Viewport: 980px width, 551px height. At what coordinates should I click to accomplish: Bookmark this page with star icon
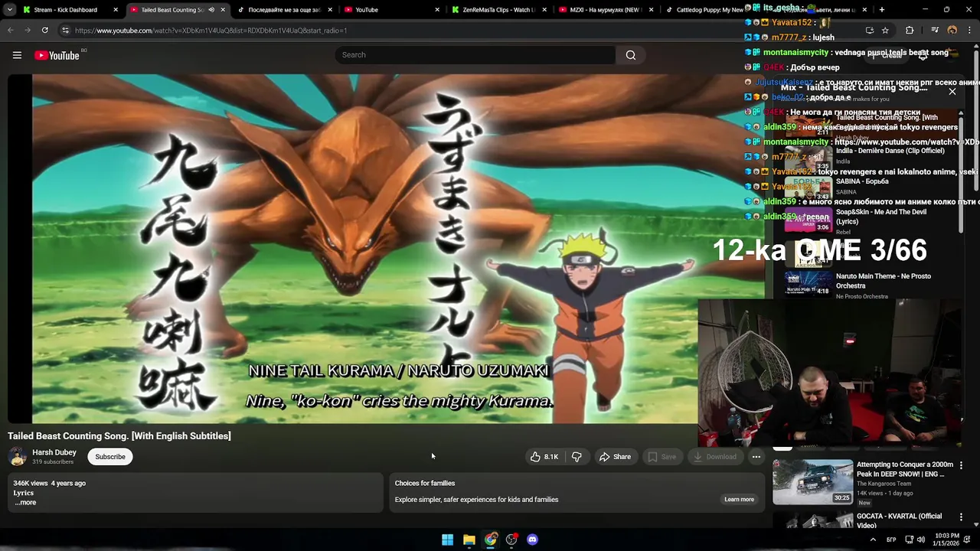(885, 30)
